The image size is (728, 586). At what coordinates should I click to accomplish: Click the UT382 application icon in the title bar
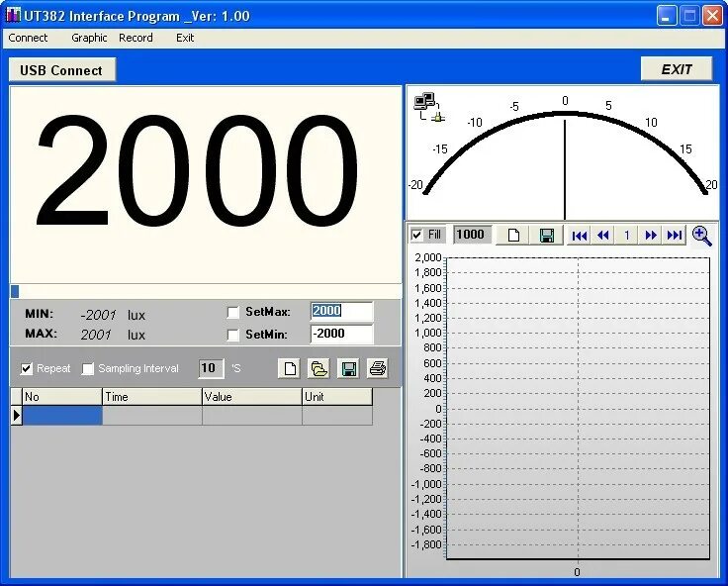[13, 15]
